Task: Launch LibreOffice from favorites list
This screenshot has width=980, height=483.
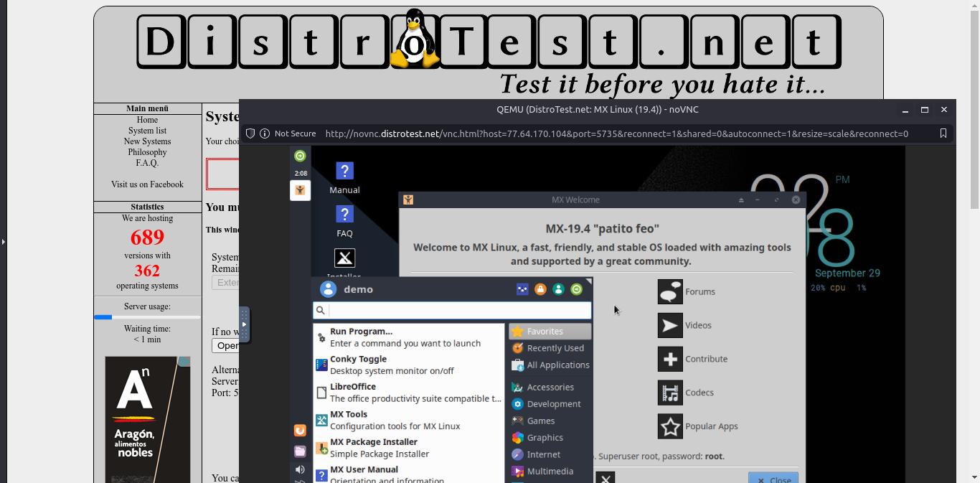Action: click(x=409, y=392)
